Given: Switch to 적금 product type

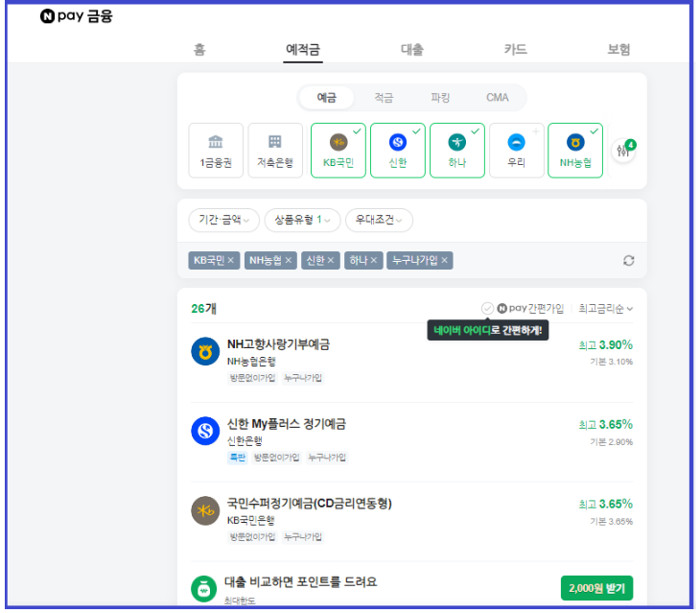Looking at the screenshot, I should pyautogui.click(x=384, y=97).
